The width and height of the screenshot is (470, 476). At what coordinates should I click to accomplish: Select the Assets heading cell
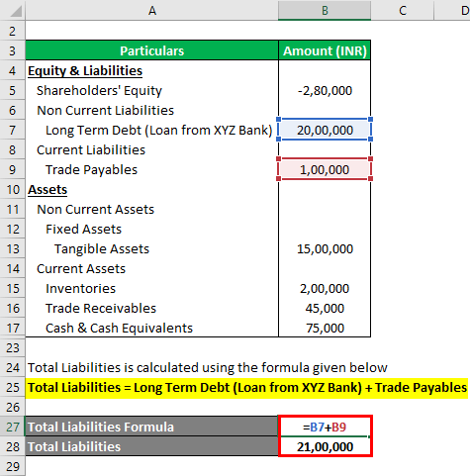[x=151, y=189]
